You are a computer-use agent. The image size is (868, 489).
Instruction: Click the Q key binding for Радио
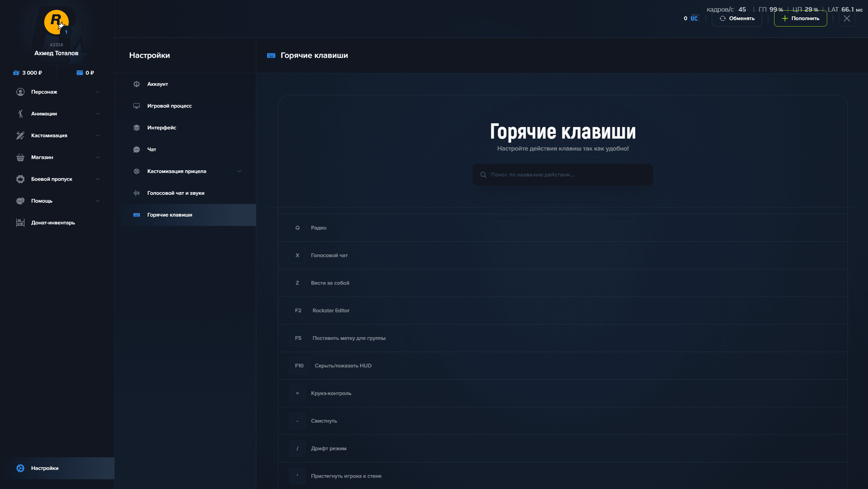[297, 228]
